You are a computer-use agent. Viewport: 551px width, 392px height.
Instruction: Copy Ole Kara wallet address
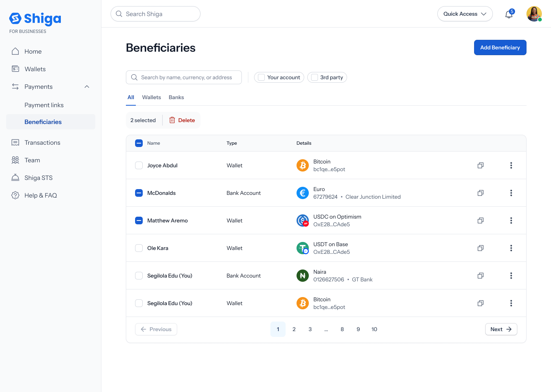click(481, 248)
